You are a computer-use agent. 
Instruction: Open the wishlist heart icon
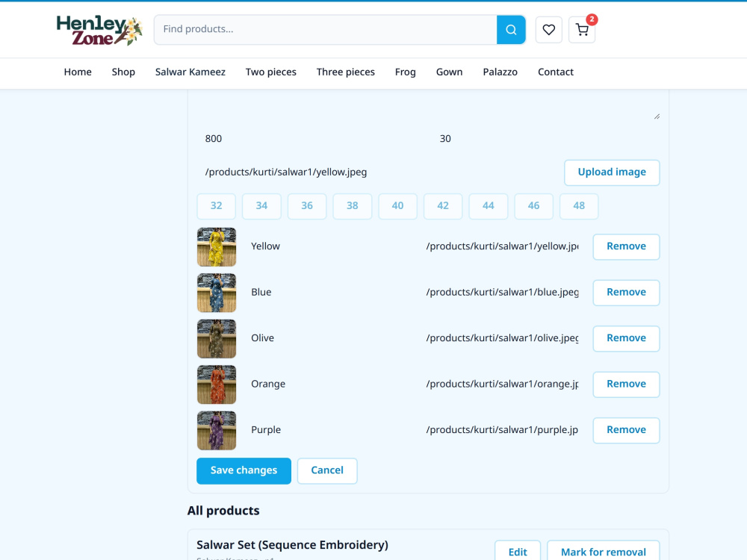549,30
